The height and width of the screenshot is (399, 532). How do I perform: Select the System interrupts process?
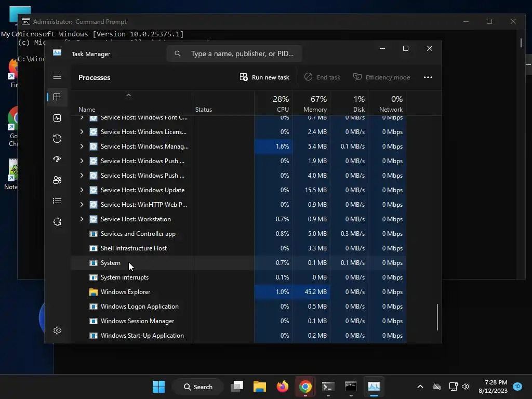tap(238, 277)
